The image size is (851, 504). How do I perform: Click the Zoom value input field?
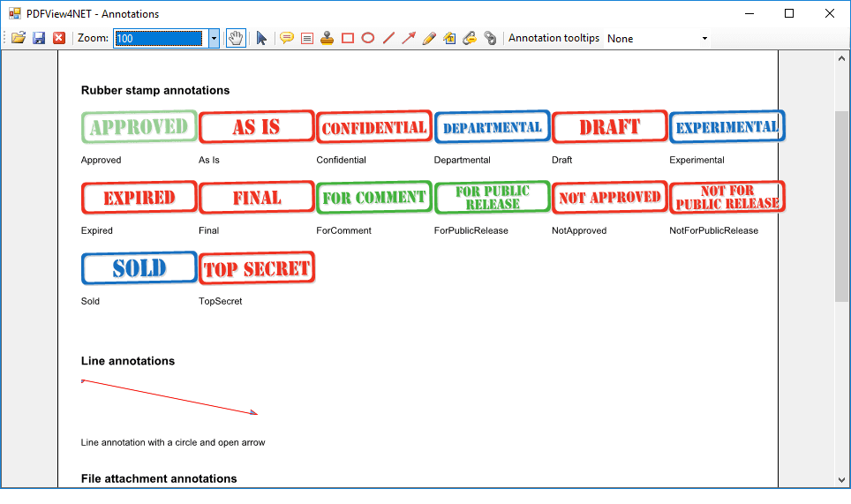click(x=161, y=39)
